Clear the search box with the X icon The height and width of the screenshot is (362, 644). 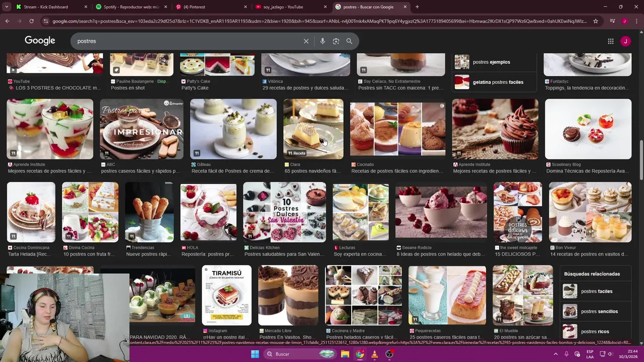306,41
